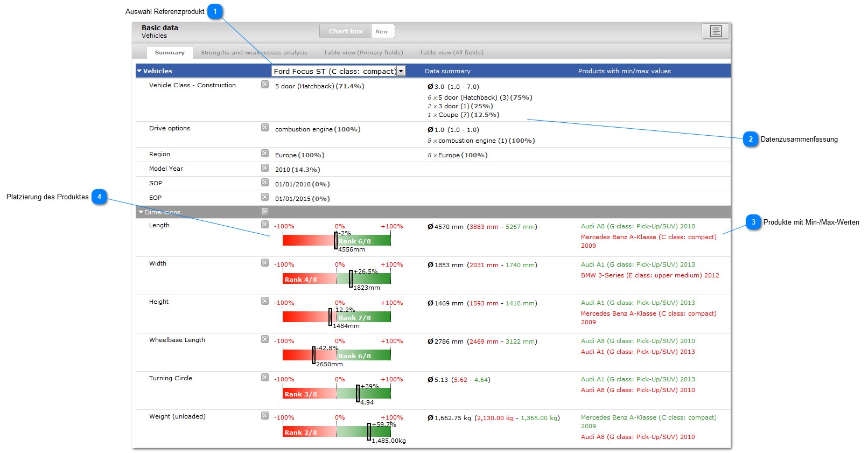Click the combustion engine (100%) value
The image size is (868, 453).
[318, 129]
